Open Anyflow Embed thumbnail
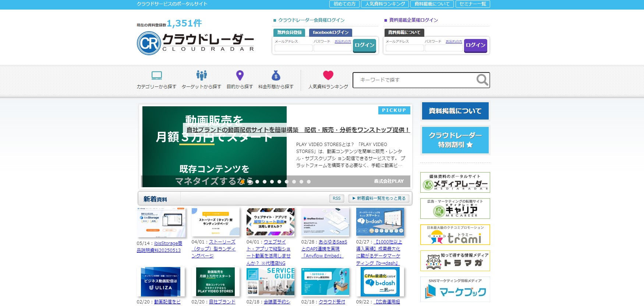644x306 pixels. pos(325,222)
